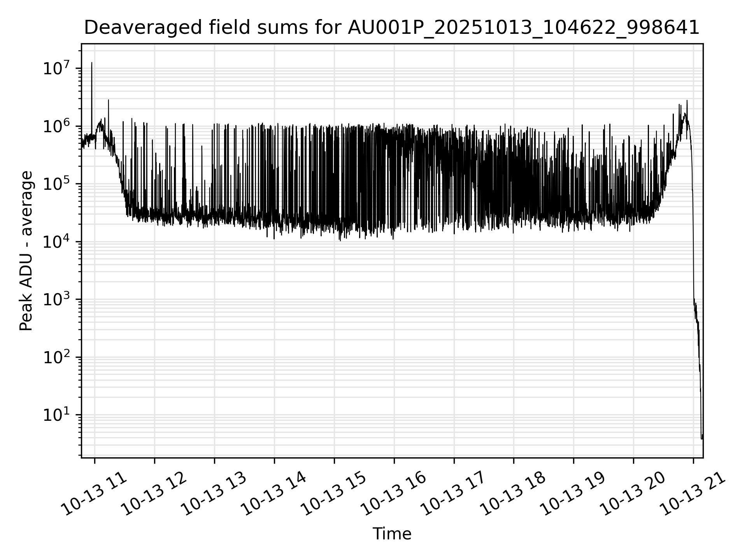Click the plot title text
Viewport: 747px width, 560px height.
[392, 28]
